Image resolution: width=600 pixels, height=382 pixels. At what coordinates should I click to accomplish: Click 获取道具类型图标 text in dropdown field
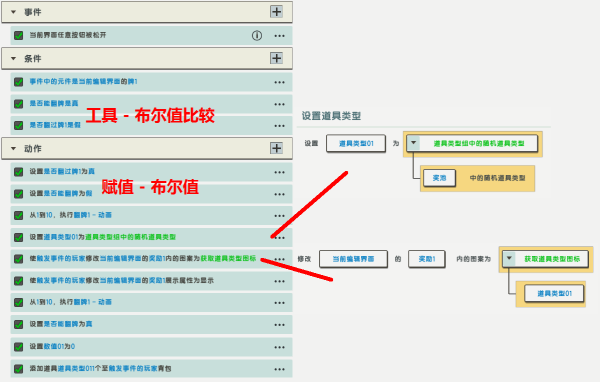click(x=552, y=259)
